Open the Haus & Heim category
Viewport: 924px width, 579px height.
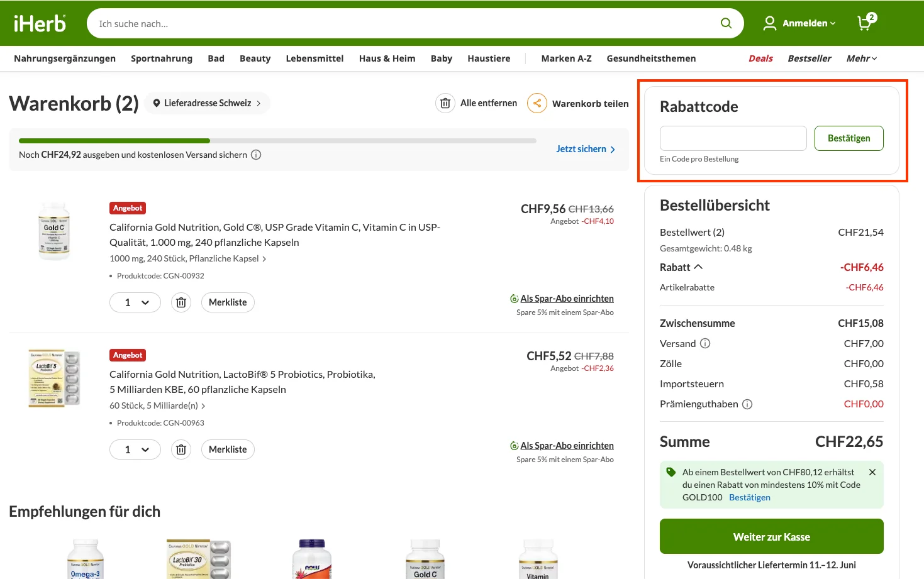click(387, 58)
